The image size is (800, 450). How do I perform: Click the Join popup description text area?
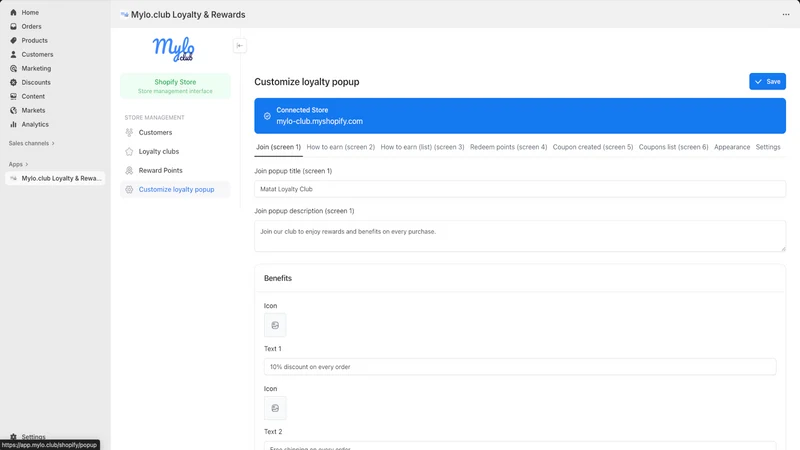click(x=520, y=236)
